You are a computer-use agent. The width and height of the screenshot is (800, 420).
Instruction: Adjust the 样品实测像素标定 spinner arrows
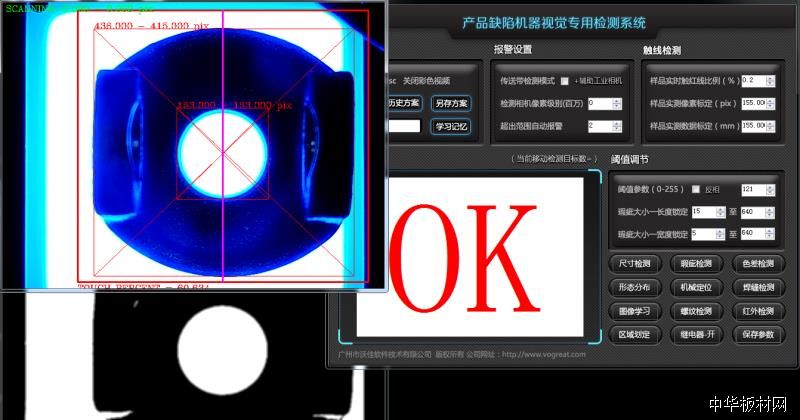770,103
